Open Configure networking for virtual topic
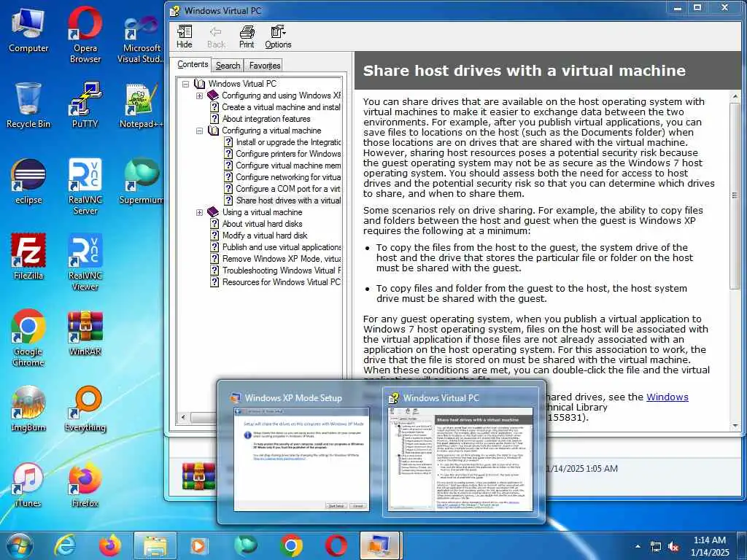Viewport: 747px width, 560px height. 282,177
